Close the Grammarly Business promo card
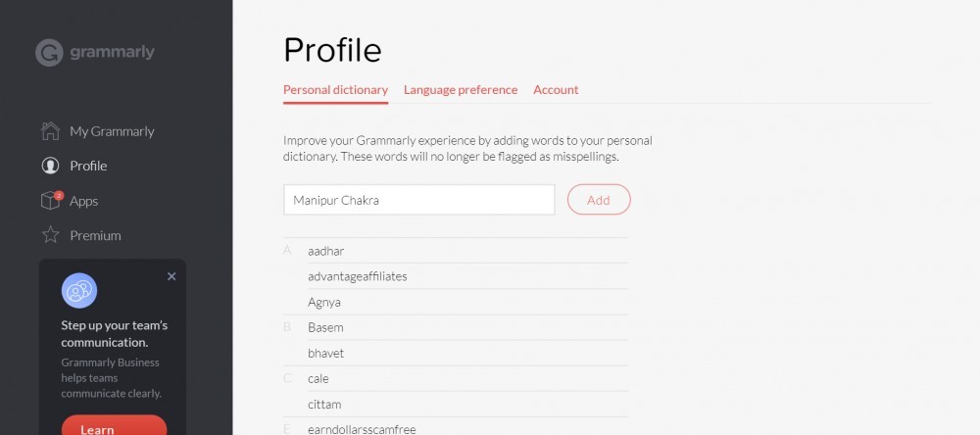The image size is (980, 435). pyautogui.click(x=171, y=276)
